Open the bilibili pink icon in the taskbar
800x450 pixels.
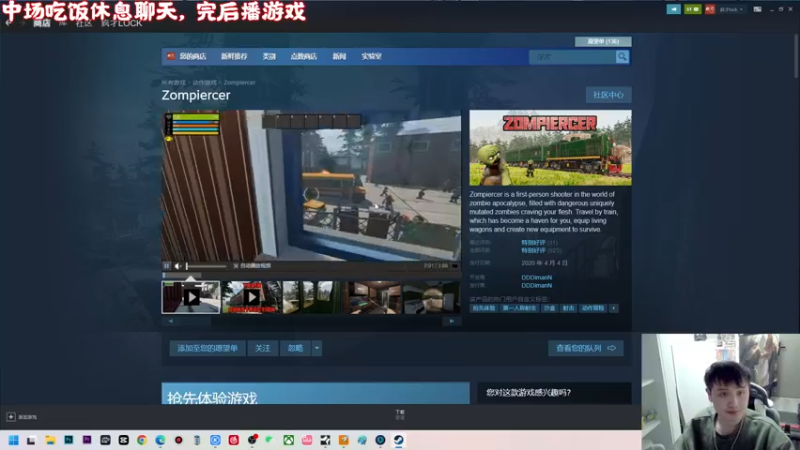click(307, 440)
